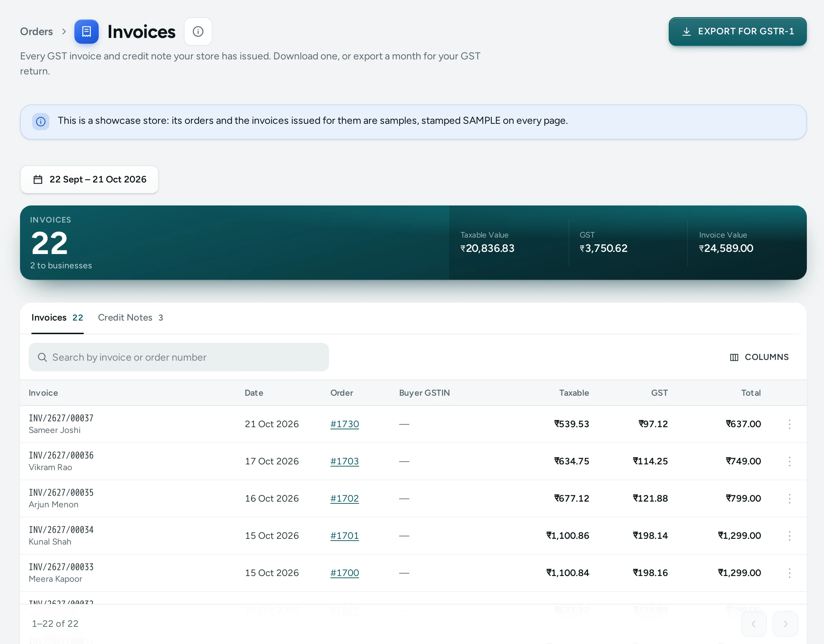
Task: Open order #1700 link
Action: [344, 573]
